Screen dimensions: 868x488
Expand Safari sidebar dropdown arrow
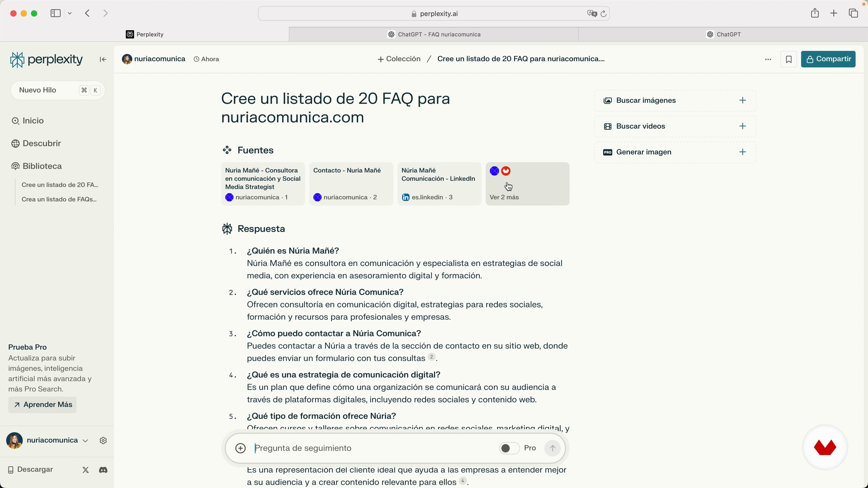(x=70, y=14)
